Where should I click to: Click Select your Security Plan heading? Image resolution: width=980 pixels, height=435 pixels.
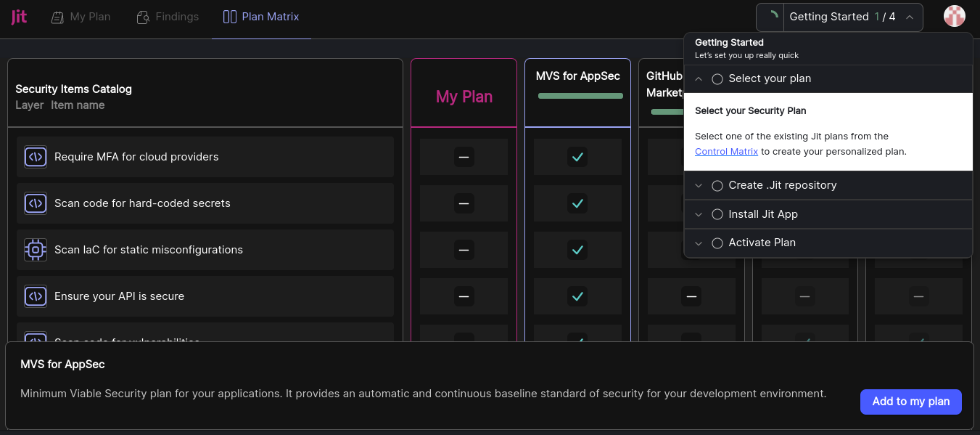[751, 111]
